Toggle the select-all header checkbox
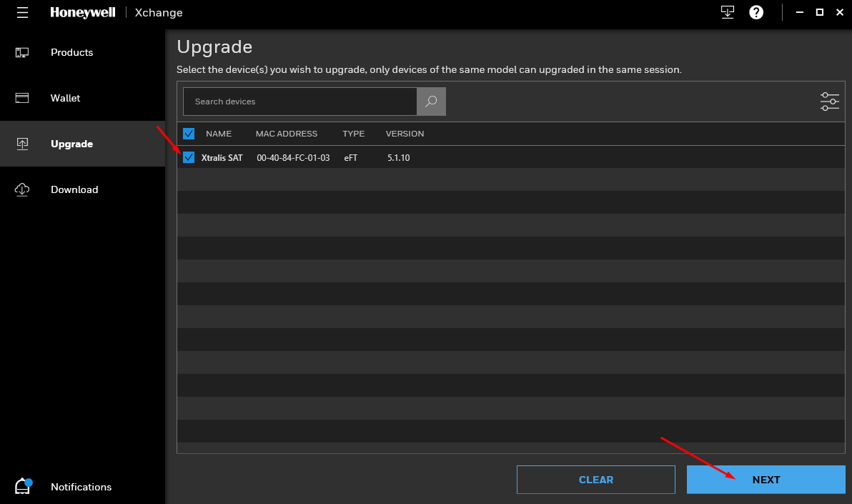This screenshot has width=852, height=504. coord(189,133)
